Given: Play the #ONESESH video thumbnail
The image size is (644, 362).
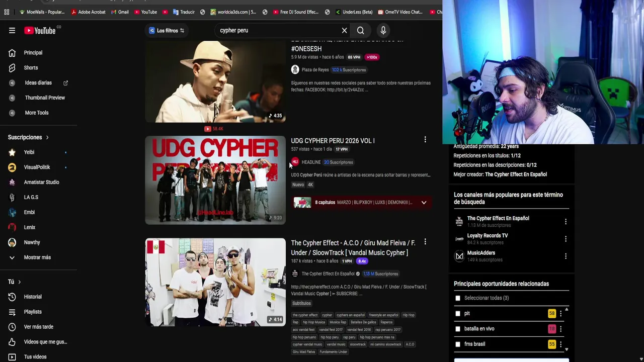Looking at the screenshot, I should point(215,81).
